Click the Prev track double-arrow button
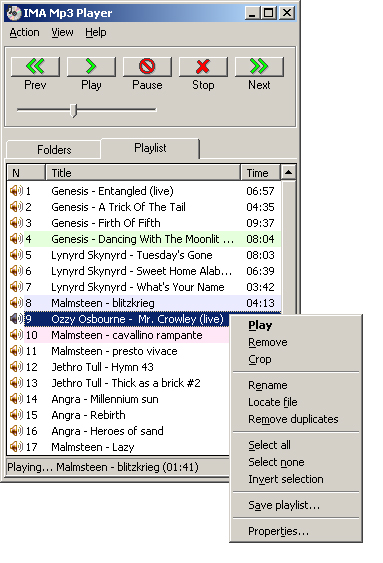The height and width of the screenshot is (563, 383). 35,67
